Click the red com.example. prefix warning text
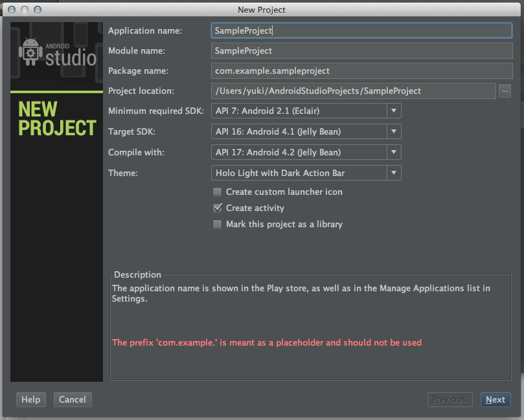 click(267, 342)
